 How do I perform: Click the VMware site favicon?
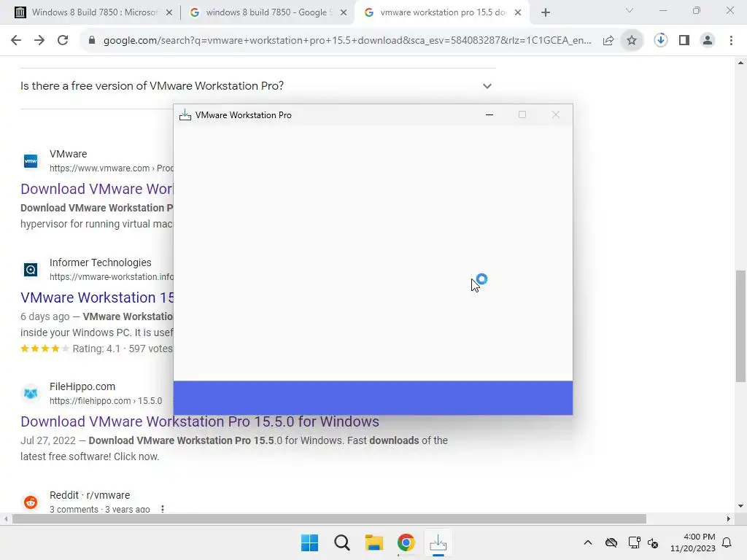(x=31, y=161)
